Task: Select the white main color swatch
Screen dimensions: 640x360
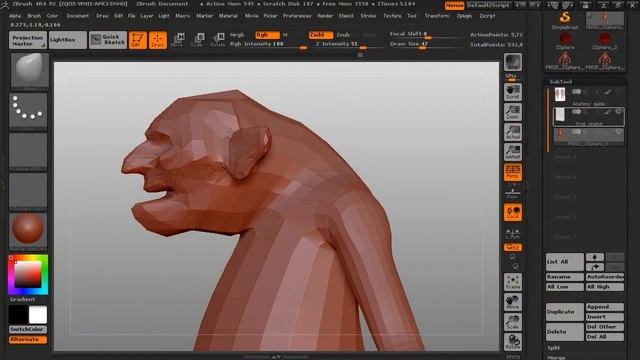Action: 38,315
